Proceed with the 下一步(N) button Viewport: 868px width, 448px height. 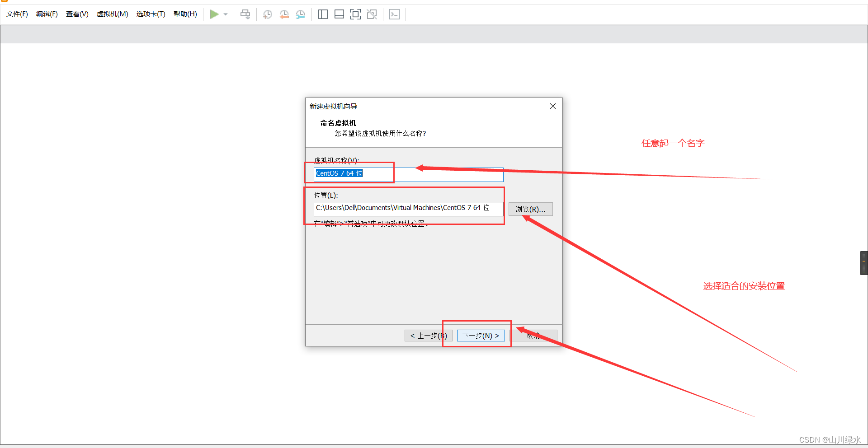coord(481,336)
